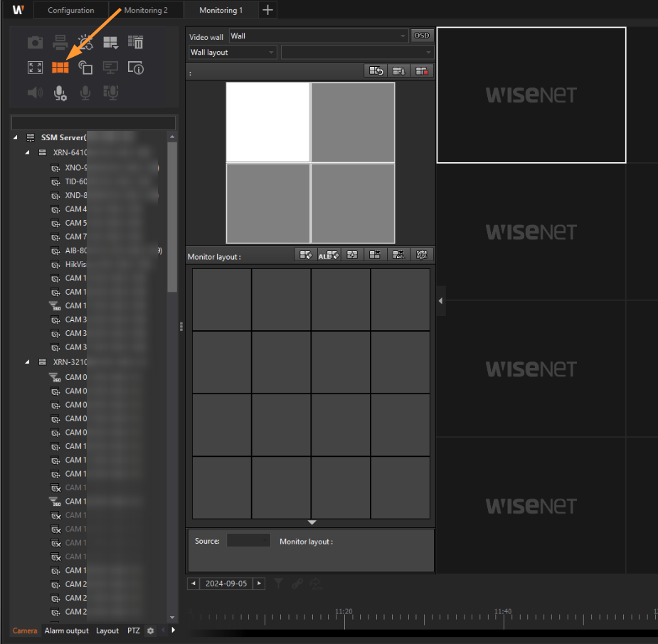Collapse the SSM Server tree node
Viewport: 658px width, 644px height.
coord(16,137)
